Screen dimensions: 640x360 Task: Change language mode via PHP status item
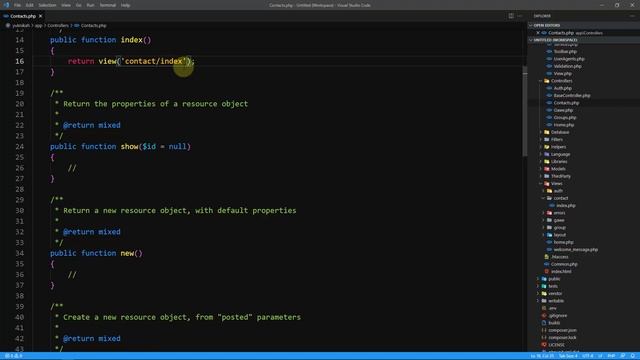pyautogui.click(x=611, y=356)
